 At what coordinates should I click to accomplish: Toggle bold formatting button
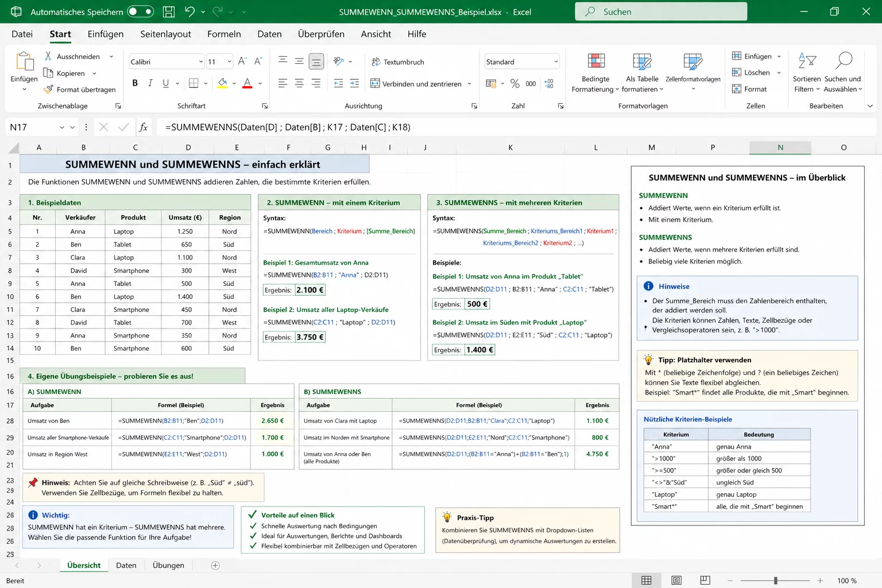[135, 83]
